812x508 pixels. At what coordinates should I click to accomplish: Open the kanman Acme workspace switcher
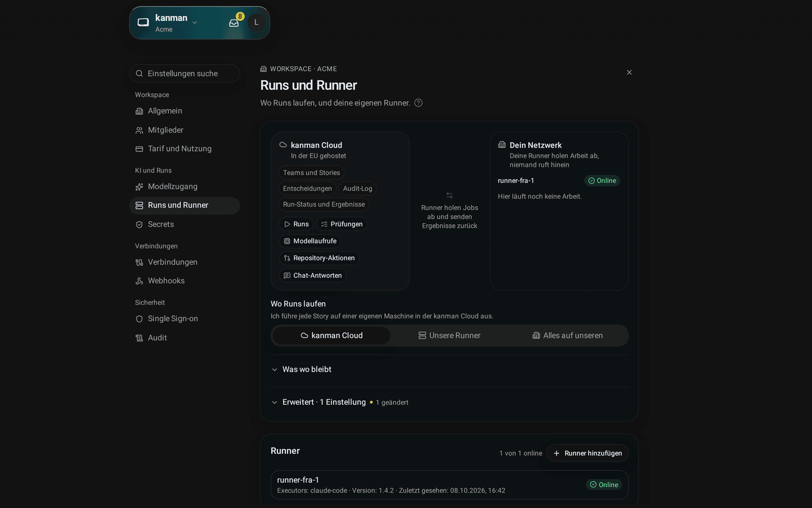(176, 23)
